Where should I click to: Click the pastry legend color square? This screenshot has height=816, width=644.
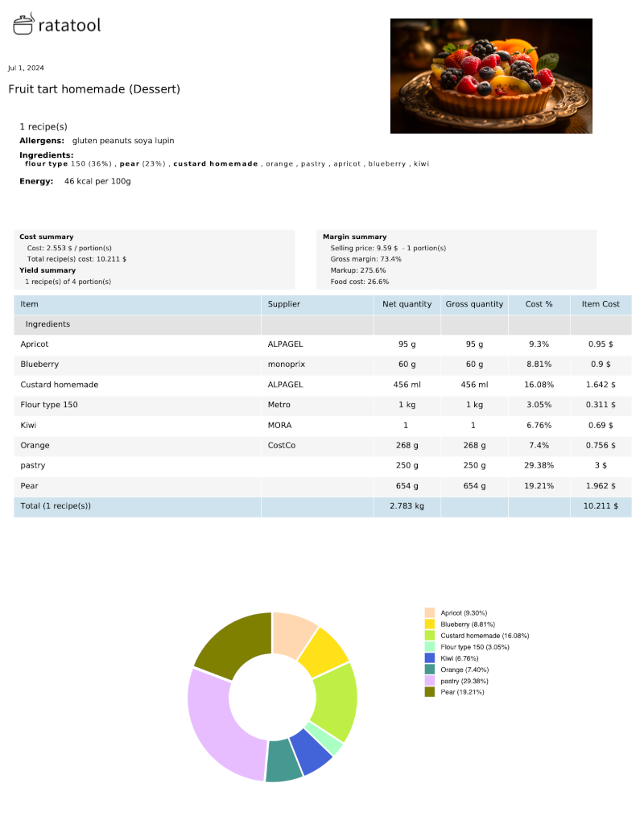pos(429,680)
